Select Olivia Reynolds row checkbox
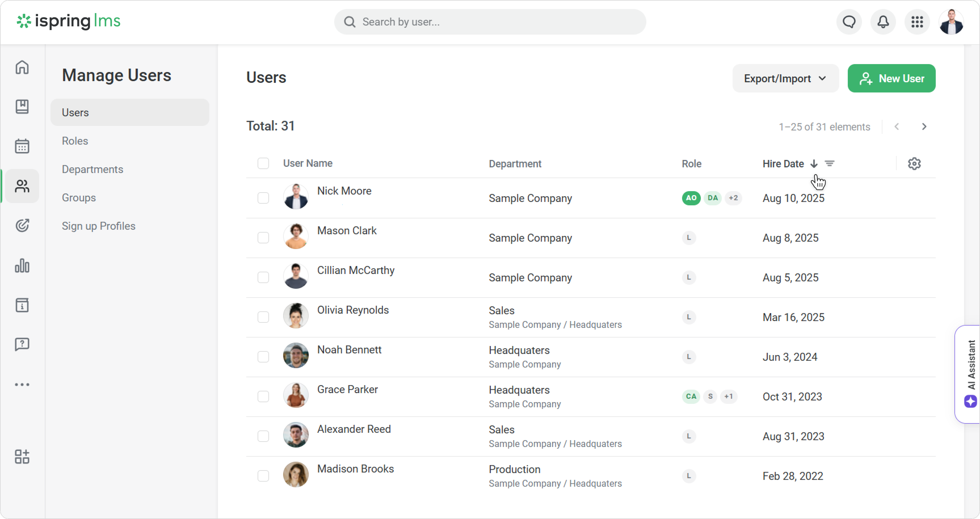Image resolution: width=980 pixels, height=519 pixels. [x=263, y=317]
